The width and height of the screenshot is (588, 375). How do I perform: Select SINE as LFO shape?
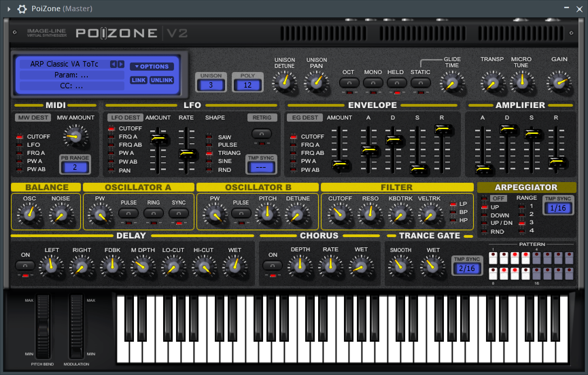tap(225, 161)
